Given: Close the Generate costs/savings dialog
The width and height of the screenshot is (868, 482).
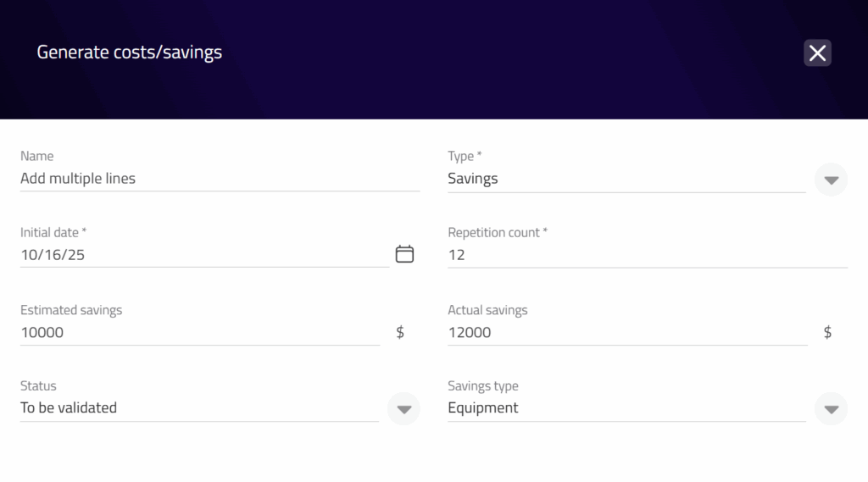Looking at the screenshot, I should 817,53.
